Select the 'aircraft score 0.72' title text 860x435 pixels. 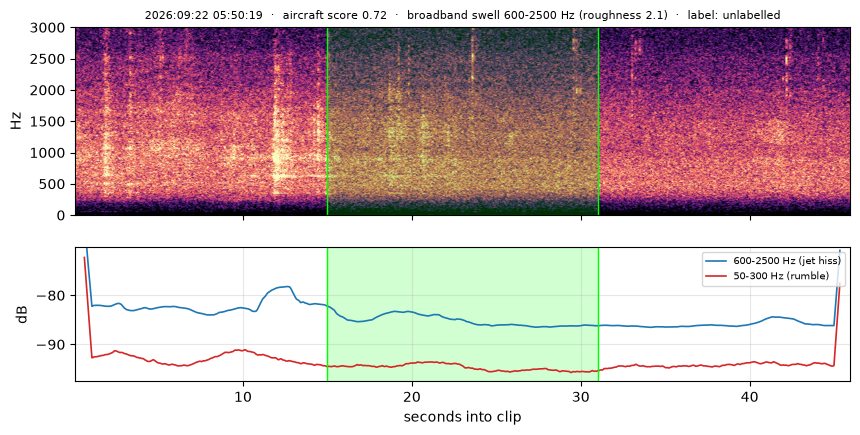tap(335, 15)
